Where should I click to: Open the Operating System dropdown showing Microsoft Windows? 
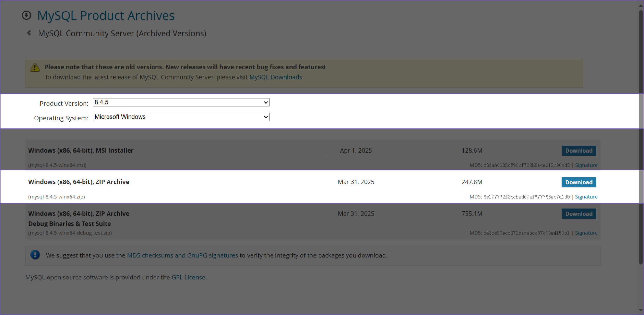tap(181, 117)
